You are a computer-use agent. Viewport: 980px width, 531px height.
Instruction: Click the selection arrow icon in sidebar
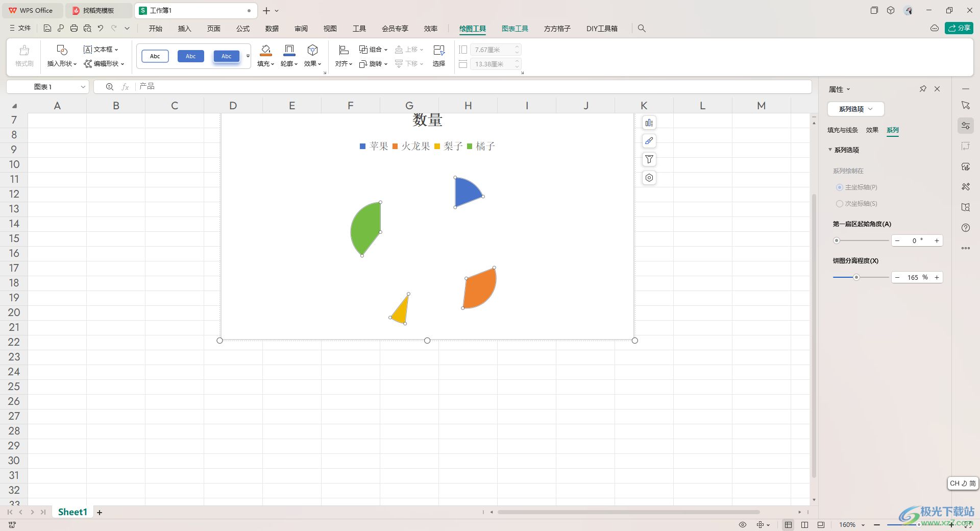966,105
